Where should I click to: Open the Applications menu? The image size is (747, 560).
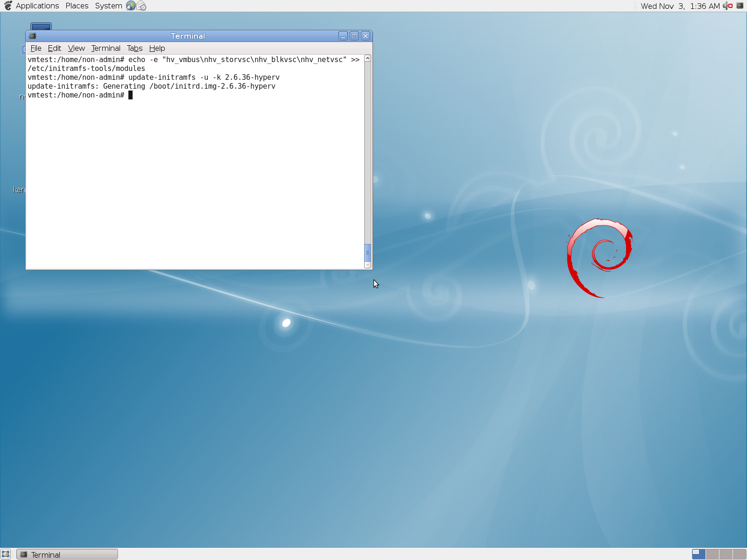click(x=37, y=6)
